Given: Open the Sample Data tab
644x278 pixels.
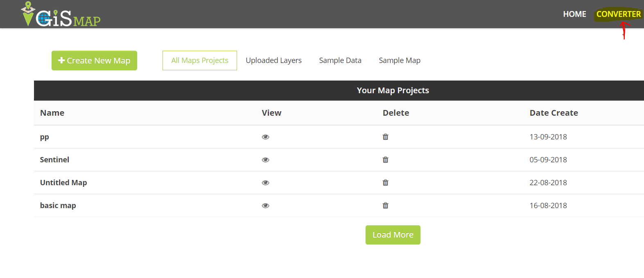Looking at the screenshot, I should tap(340, 61).
